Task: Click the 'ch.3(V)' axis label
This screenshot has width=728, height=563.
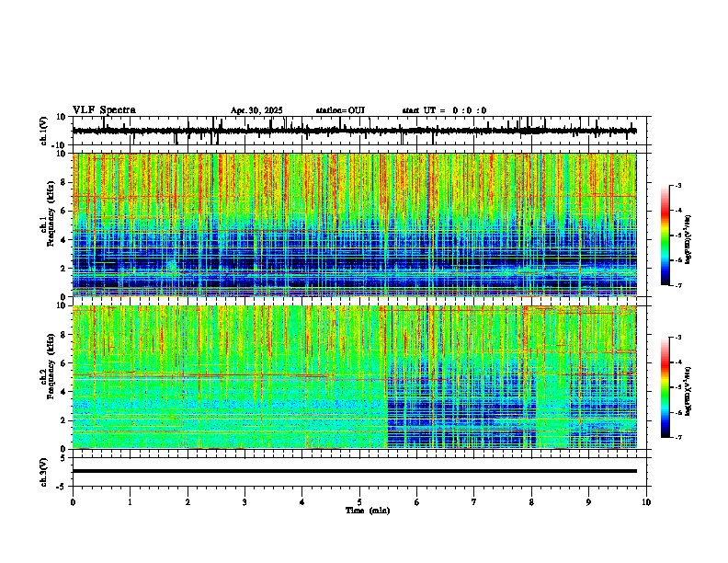Action: pos(44,472)
